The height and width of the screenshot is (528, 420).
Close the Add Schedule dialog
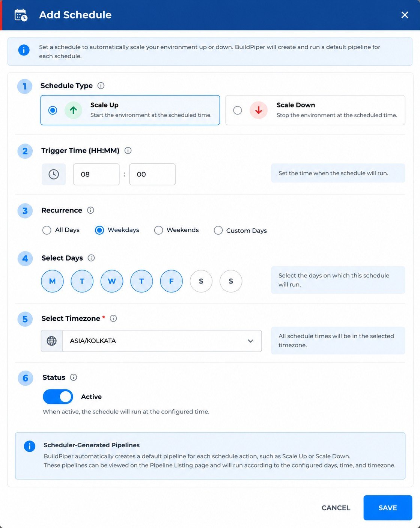(x=405, y=15)
